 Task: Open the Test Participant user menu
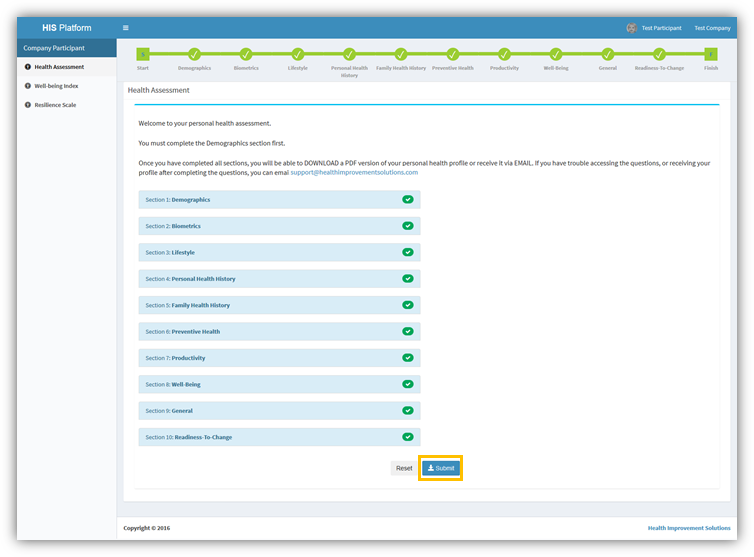654,28
